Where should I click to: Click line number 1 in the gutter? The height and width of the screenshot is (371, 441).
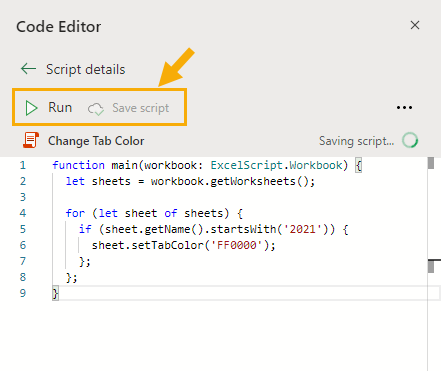point(22,165)
